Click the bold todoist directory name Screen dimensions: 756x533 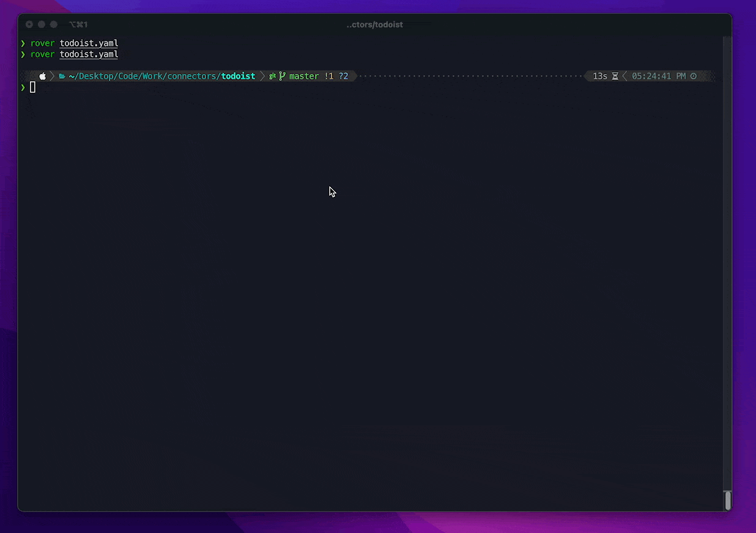pos(239,76)
